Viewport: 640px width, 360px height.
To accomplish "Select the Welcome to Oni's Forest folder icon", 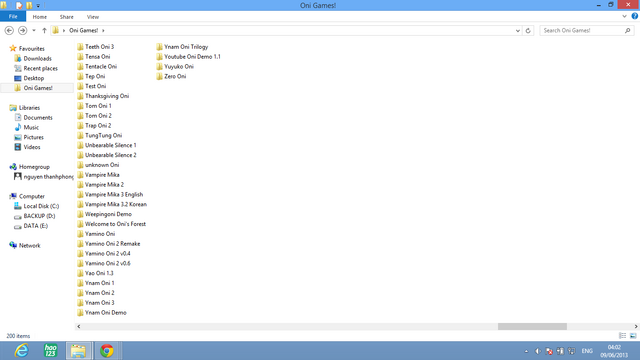I will click(80, 224).
